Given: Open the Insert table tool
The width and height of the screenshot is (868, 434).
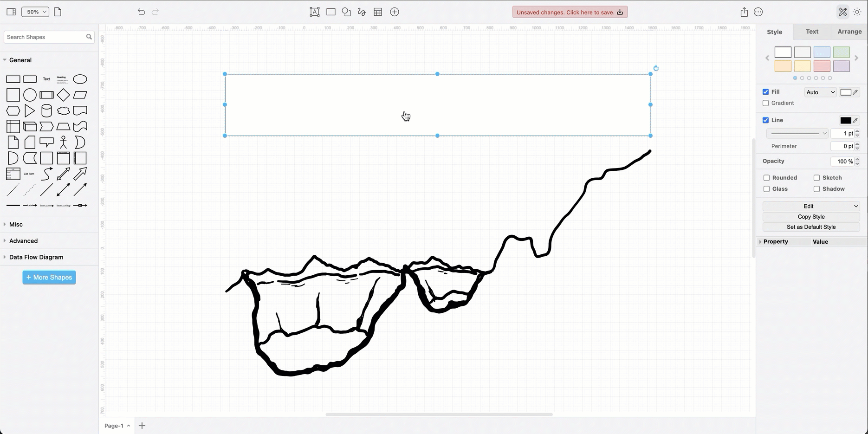Looking at the screenshot, I should click(x=378, y=12).
